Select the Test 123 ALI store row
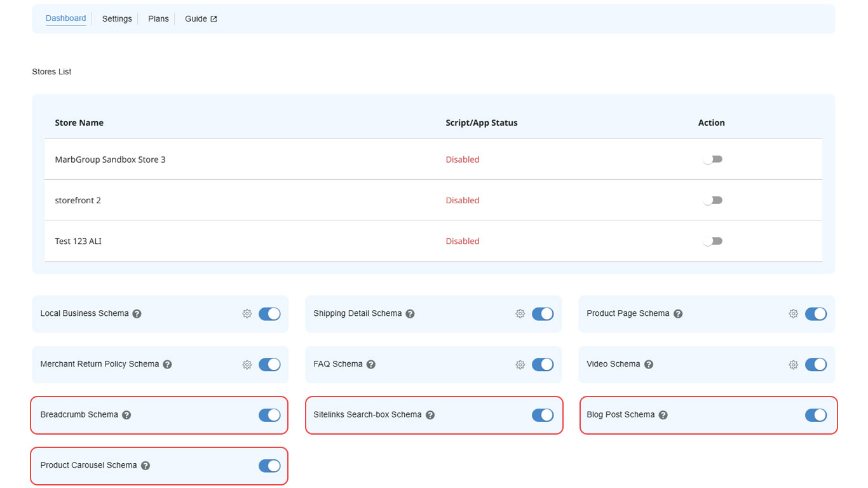Image resolution: width=868 pixels, height=488 pixels. coord(78,241)
